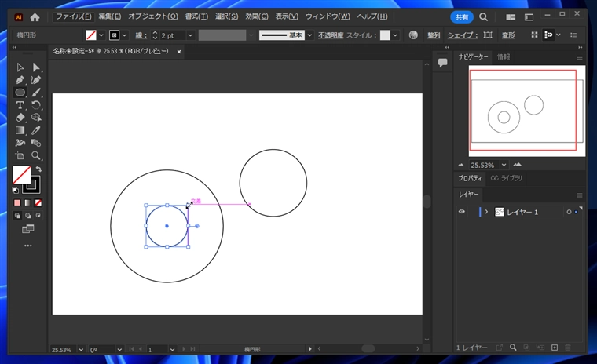Click the recolor artwork wheel icon

(x=413, y=35)
